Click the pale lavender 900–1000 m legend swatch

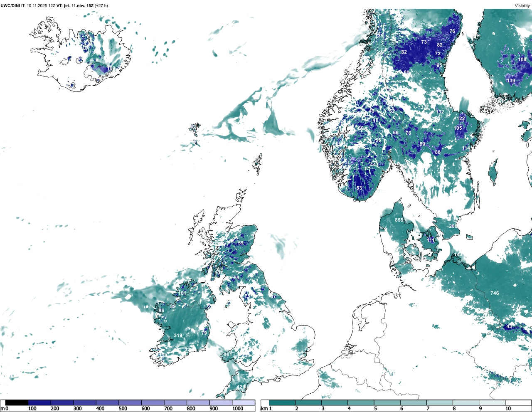[x=221, y=403]
